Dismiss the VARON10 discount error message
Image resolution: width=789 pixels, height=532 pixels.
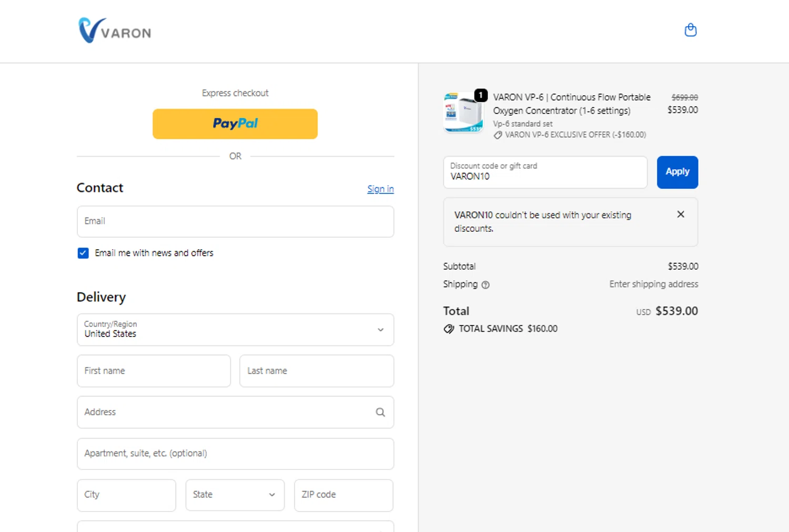[680, 214]
